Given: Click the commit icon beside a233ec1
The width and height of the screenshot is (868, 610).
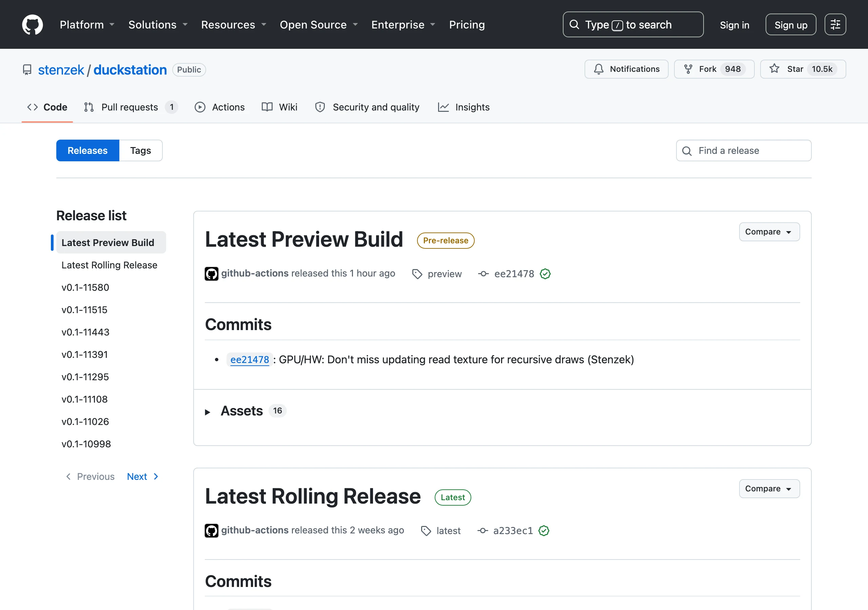Looking at the screenshot, I should point(482,531).
